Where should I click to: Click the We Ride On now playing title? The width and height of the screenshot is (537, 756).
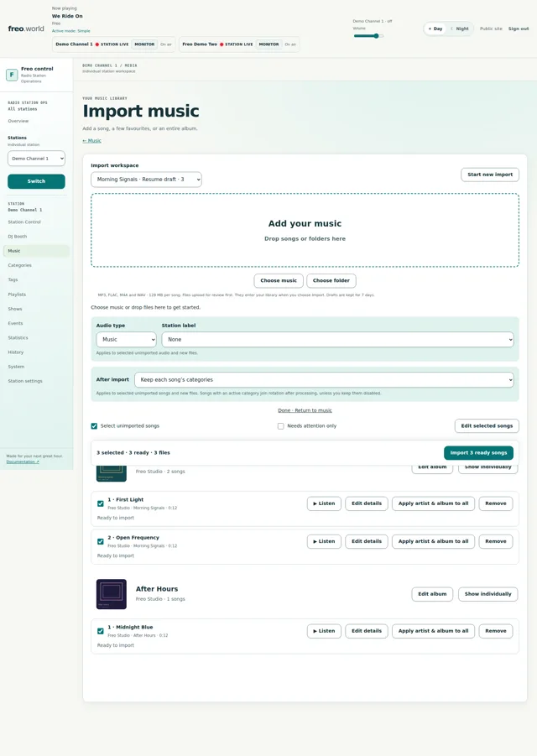tap(67, 16)
